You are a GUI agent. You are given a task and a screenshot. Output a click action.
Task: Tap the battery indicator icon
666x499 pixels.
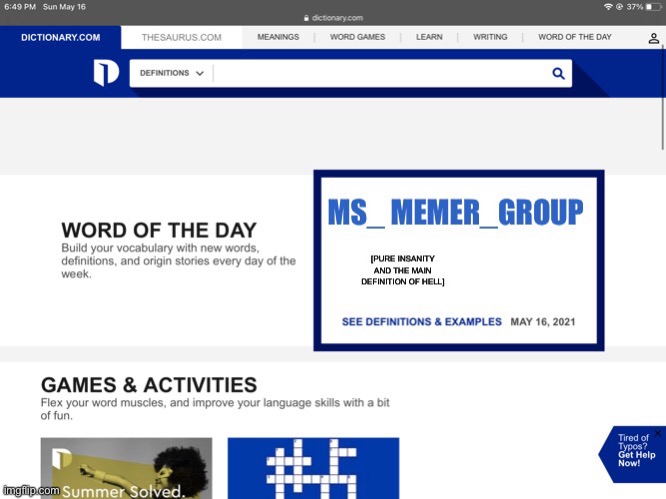point(654,7)
